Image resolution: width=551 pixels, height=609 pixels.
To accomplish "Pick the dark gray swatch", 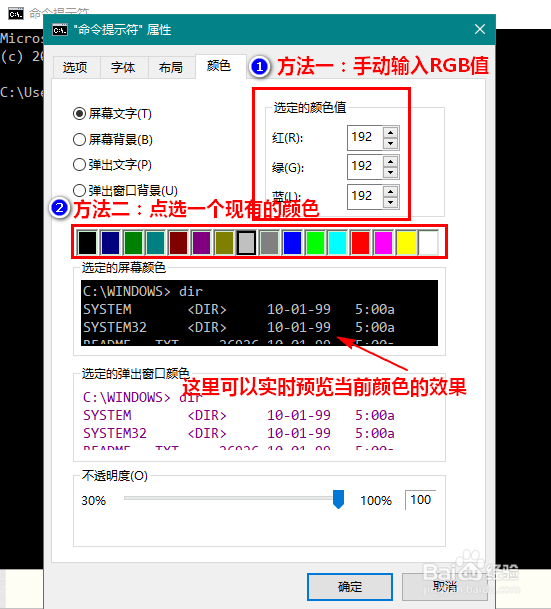I will coord(269,242).
